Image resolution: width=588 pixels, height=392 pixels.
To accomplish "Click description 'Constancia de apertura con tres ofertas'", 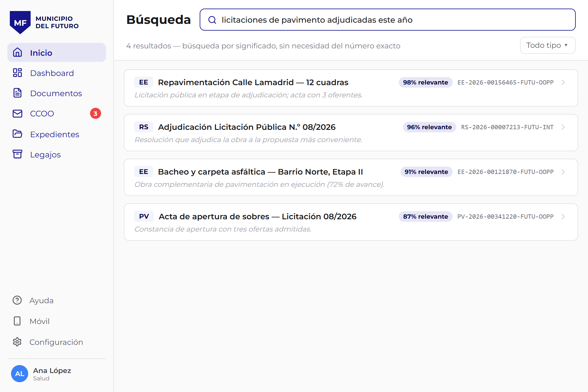I will pyautogui.click(x=223, y=229).
